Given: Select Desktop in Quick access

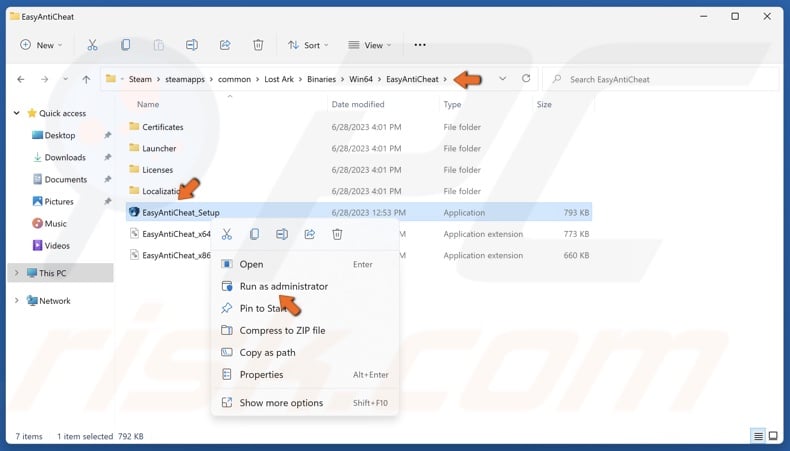Looking at the screenshot, I should tap(59, 135).
